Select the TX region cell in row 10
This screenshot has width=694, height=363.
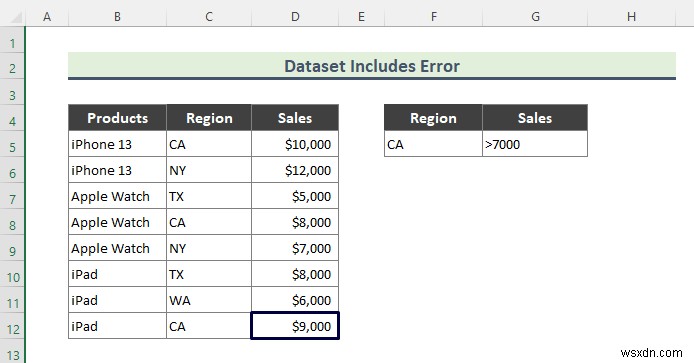pyautogui.click(x=209, y=274)
